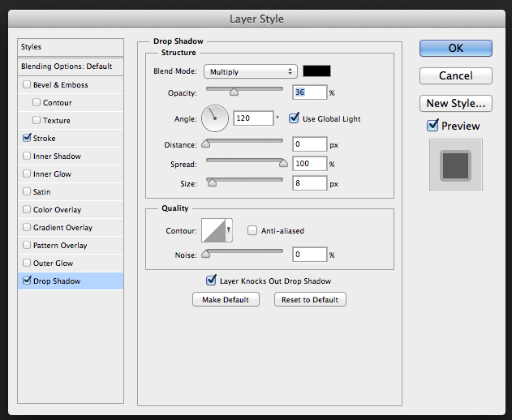Open the Blend Mode dropdown
Image resolution: width=512 pixels, height=420 pixels.
[251, 71]
